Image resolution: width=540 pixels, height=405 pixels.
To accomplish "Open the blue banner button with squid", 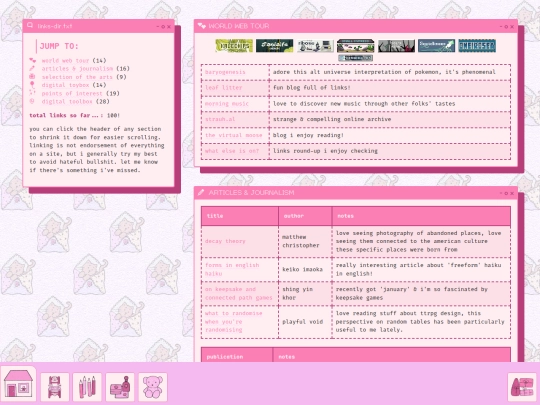I will click(x=436, y=45).
